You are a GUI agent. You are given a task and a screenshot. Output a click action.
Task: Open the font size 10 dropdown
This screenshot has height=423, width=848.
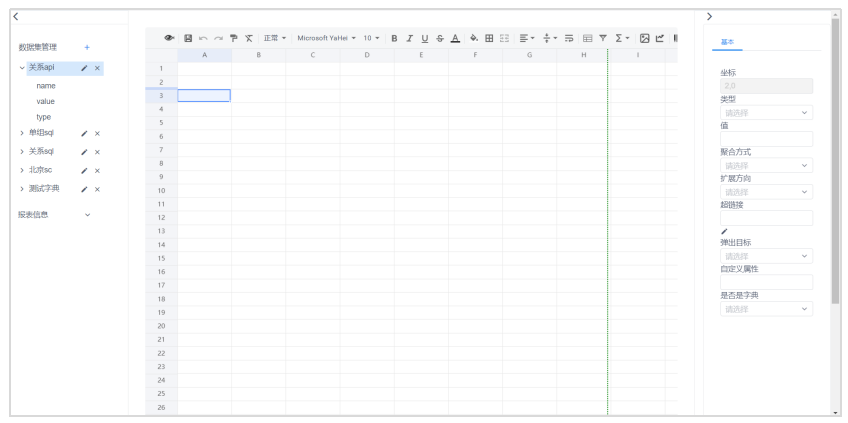tap(371, 38)
